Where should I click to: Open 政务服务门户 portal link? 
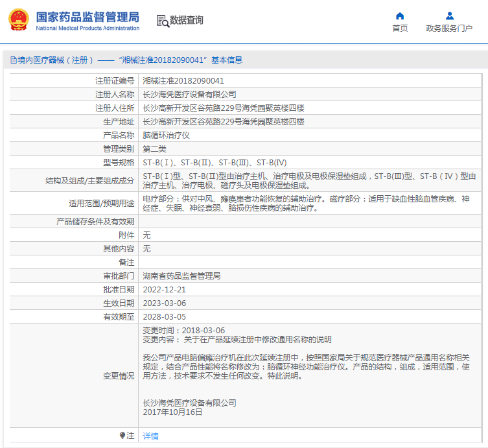tap(449, 29)
